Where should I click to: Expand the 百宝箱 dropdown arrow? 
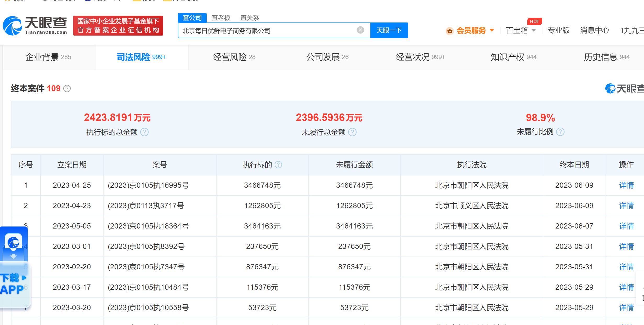click(534, 30)
